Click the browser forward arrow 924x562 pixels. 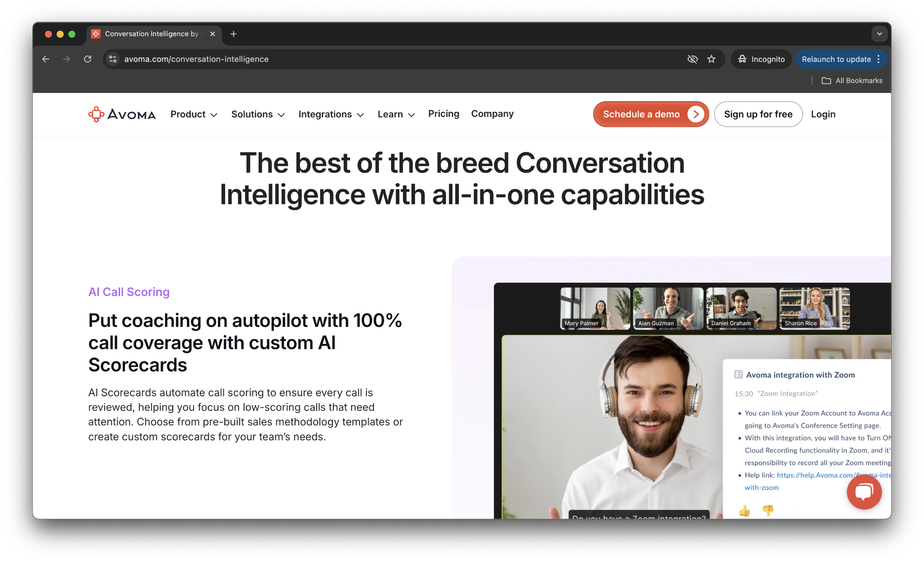[66, 59]
